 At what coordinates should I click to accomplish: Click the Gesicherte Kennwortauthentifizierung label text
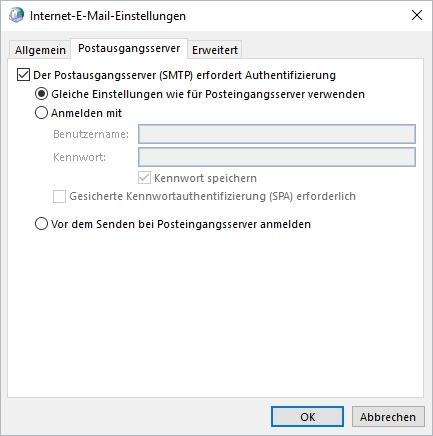point(212,196)
